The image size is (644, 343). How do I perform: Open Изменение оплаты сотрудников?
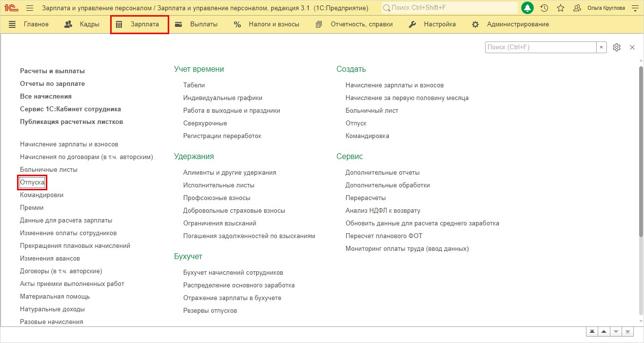click(x=68, y=233)
